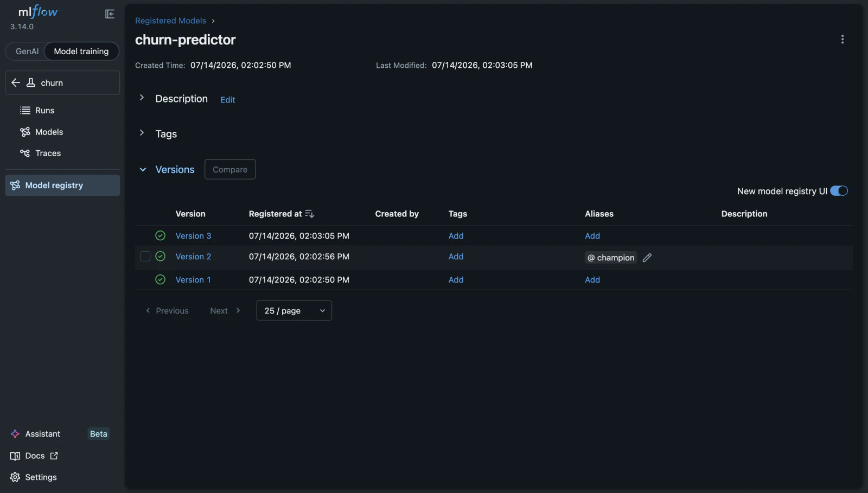
Task: Switch to the GenAI tab
Action: pos(27,52)
